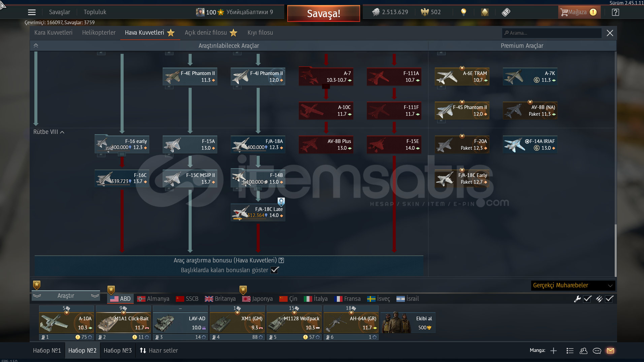Collapse tree with double chevron top-left
This screenshot has width=644, height=362.
click(36, 46)
